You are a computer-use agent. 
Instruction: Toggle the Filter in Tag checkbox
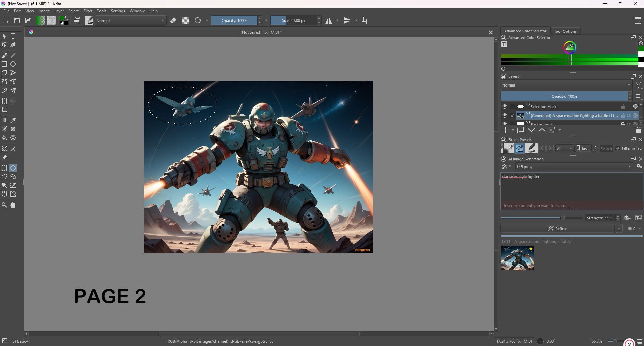click(x=618, y=148)
